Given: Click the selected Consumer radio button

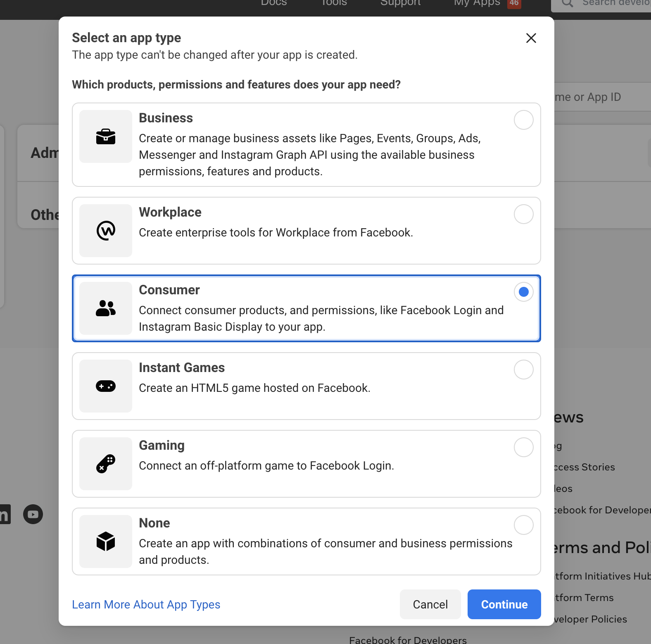Looking at the screenshot, I should pyautogui.click(x=523, y=292).
